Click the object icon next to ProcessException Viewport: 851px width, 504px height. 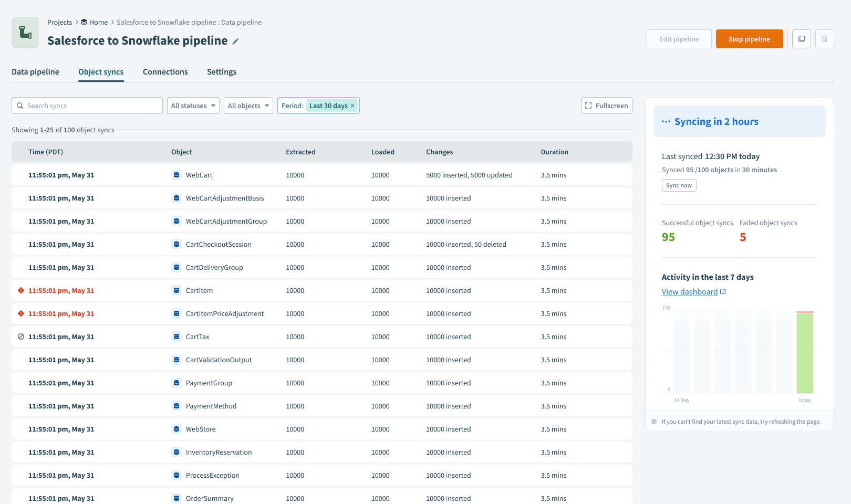coord(177,475)
